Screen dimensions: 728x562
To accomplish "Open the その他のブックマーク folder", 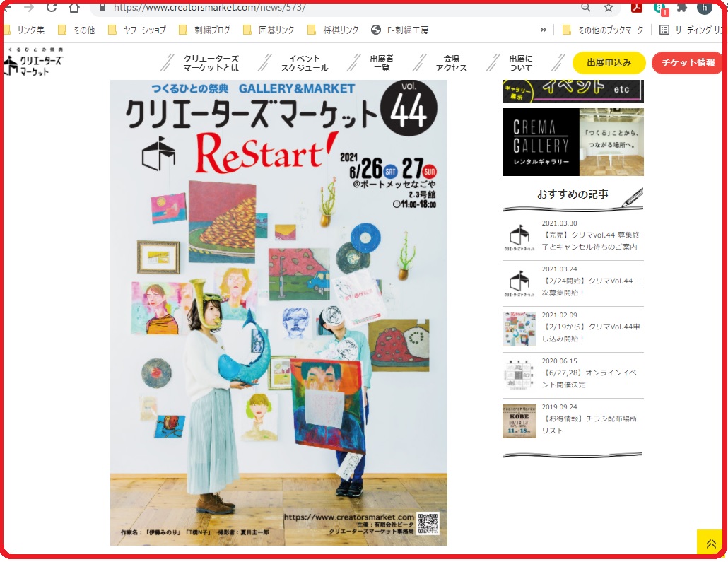I will pyautogui.click(x=603, y=30).
